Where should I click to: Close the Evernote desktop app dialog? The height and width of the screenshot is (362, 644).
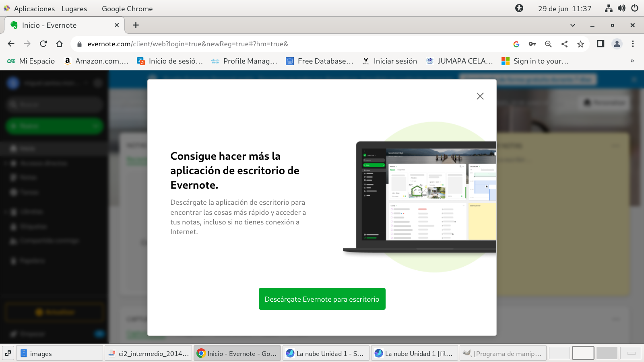480,96
